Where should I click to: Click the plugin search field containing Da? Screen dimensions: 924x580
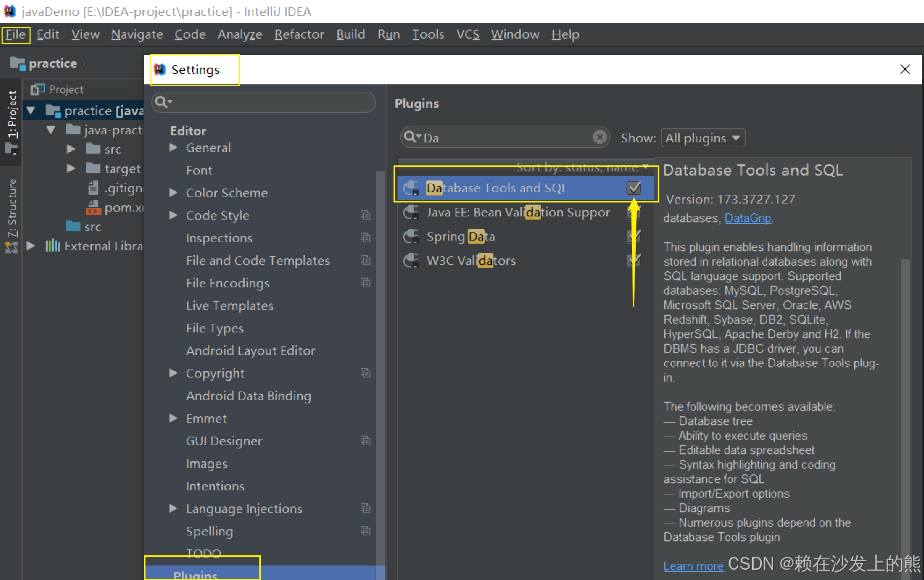pyautogui.click(x=505, y=137)
